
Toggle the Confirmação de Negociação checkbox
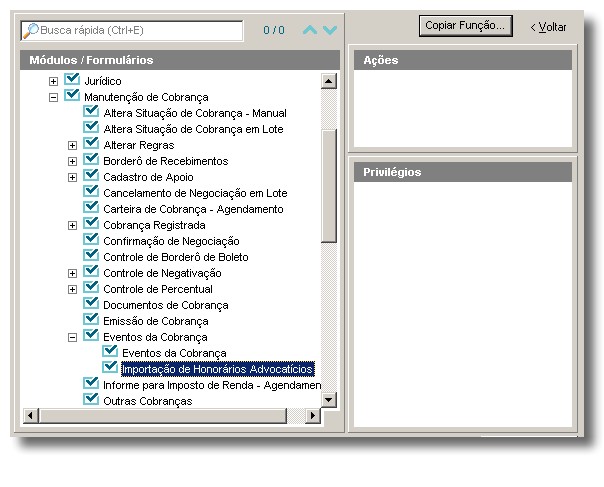pos(91,239)
